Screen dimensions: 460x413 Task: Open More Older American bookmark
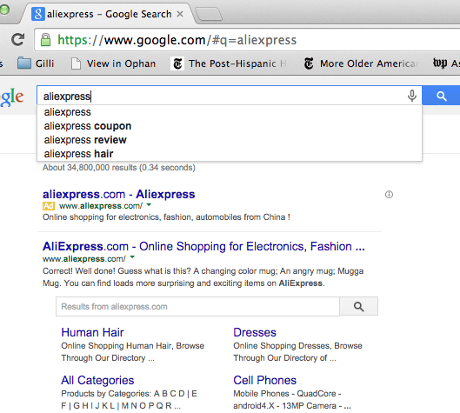click(361, 63)
